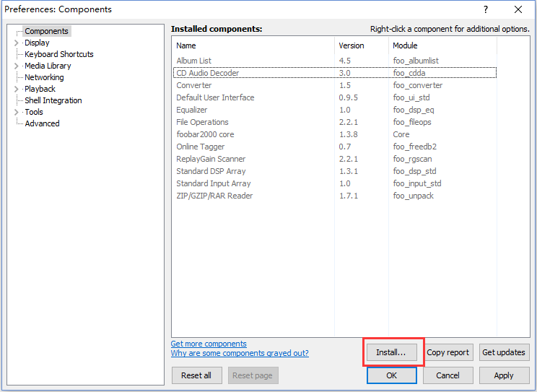Viewport: 537px width, 392px height.
Task: Open the Get more components link
Action: (209, 344)
